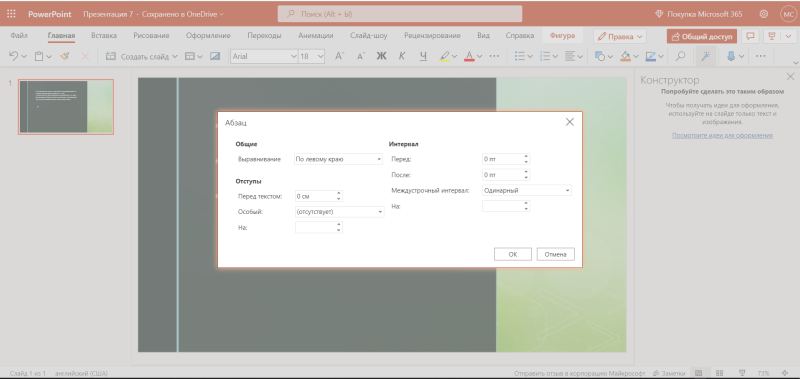Open the Особый indent type dropdown
Screen dimensions: 800x379
pos(339,212)
